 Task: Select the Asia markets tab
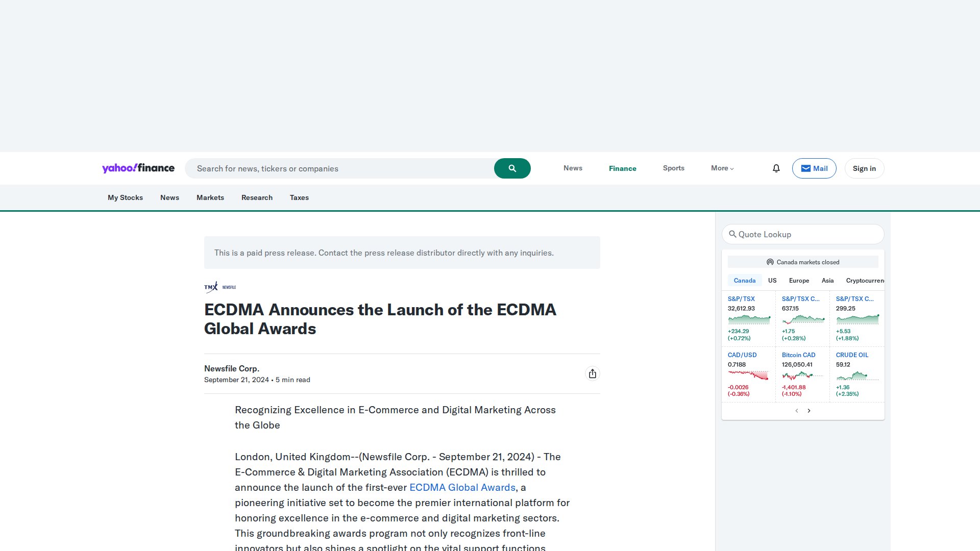tap(827, 280)
